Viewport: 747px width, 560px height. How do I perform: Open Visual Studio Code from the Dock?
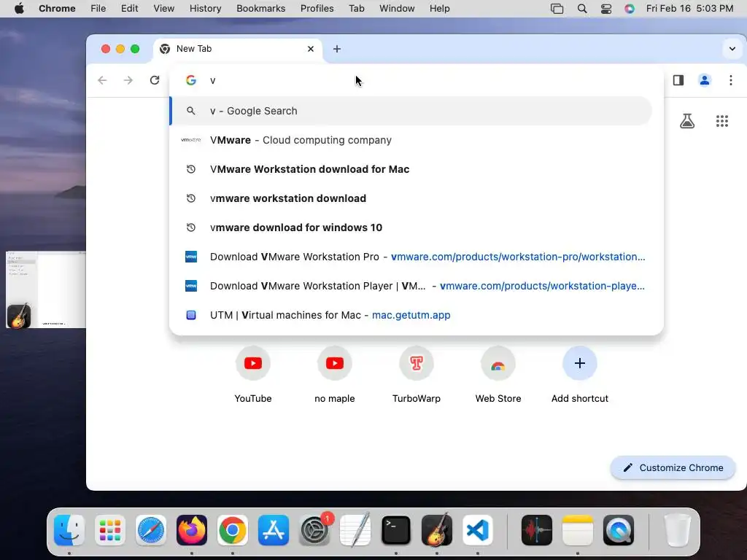pos(477,530)
